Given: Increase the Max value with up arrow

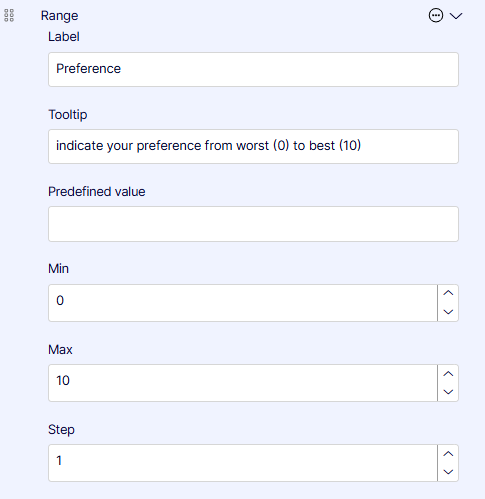Looking at the screenshot, I should (x=448, y=374).
